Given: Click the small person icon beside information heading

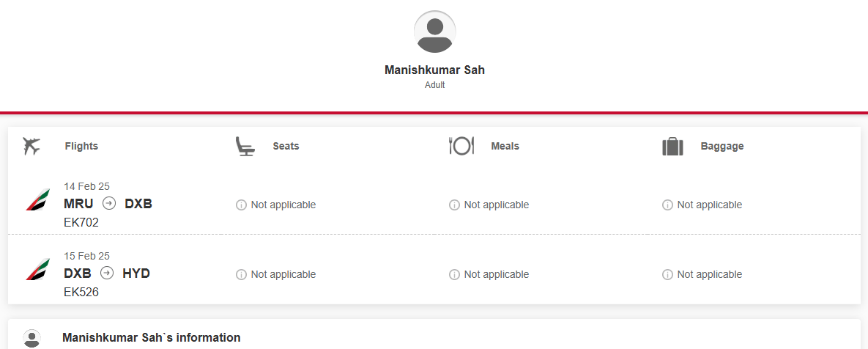Looking at the screenshot, I should click(x=32, y=338).
